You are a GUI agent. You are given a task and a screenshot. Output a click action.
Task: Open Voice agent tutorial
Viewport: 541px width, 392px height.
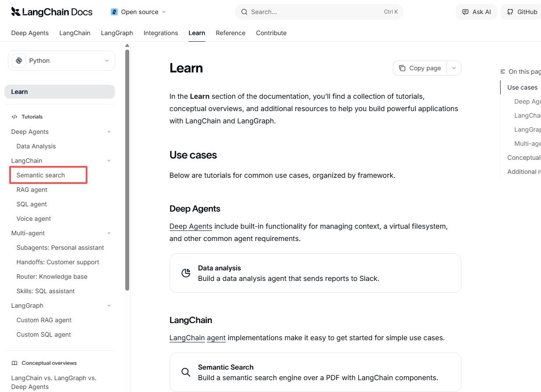pyautogui.click(x=34, y=219)
